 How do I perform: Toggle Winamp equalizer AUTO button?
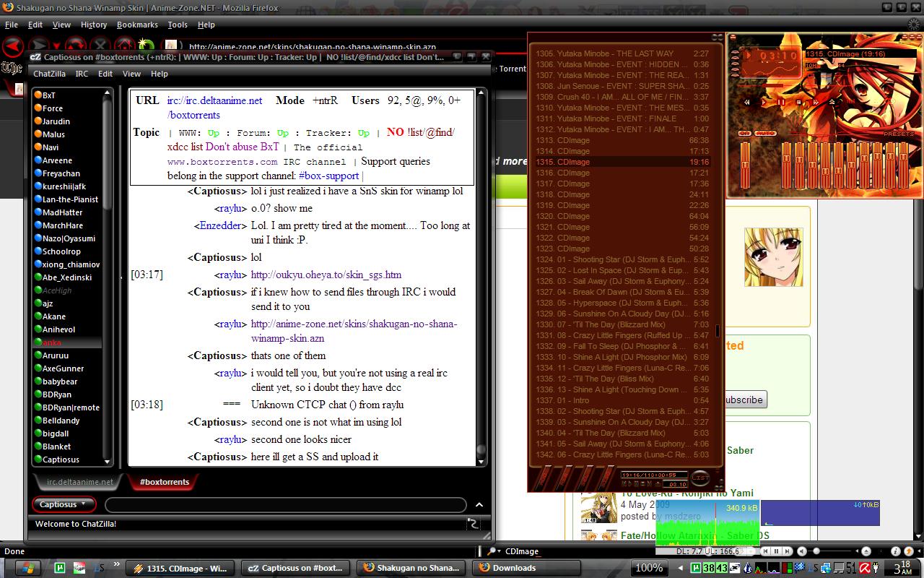pos(765,133)
